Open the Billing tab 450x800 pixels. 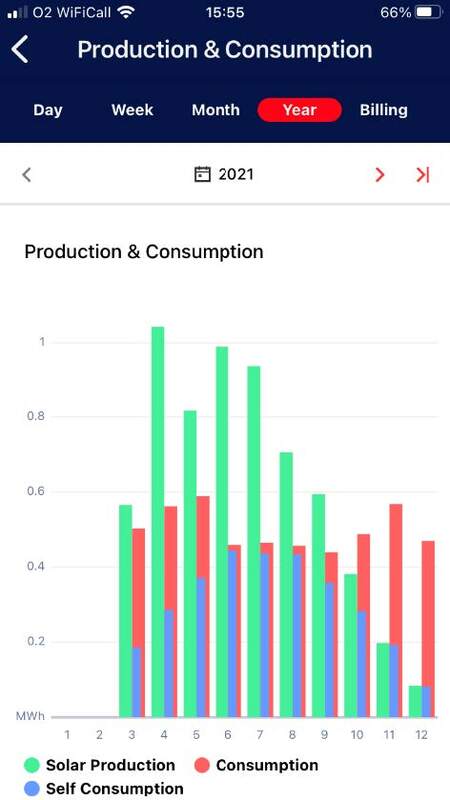click(384, 110)
